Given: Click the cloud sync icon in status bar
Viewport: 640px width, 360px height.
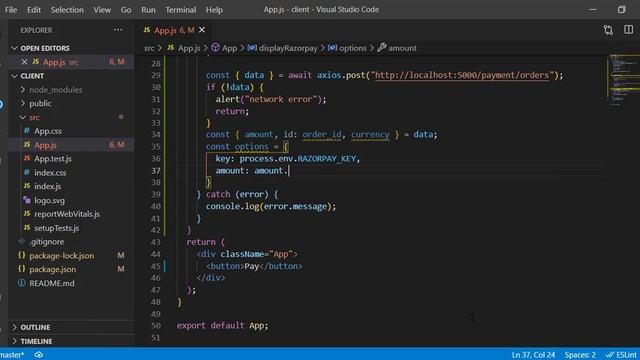Looking at the screenshot, I should pos(39,355).
